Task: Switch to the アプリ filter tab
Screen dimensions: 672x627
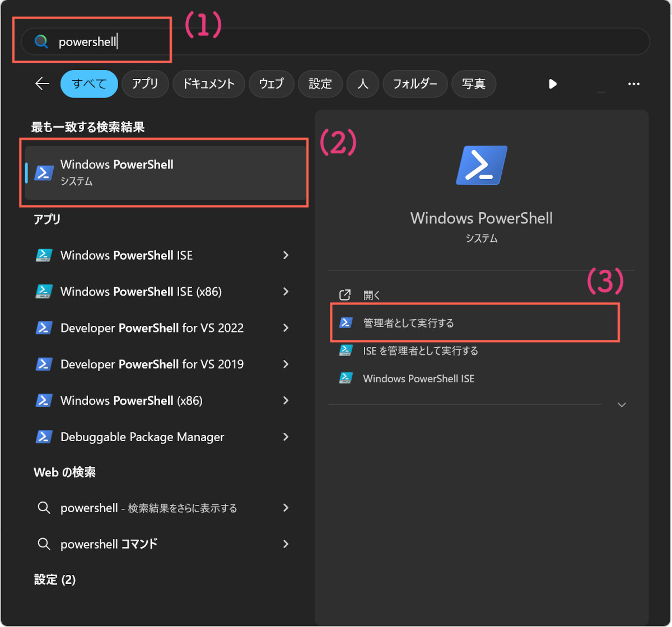Action: tap(145, 84)
